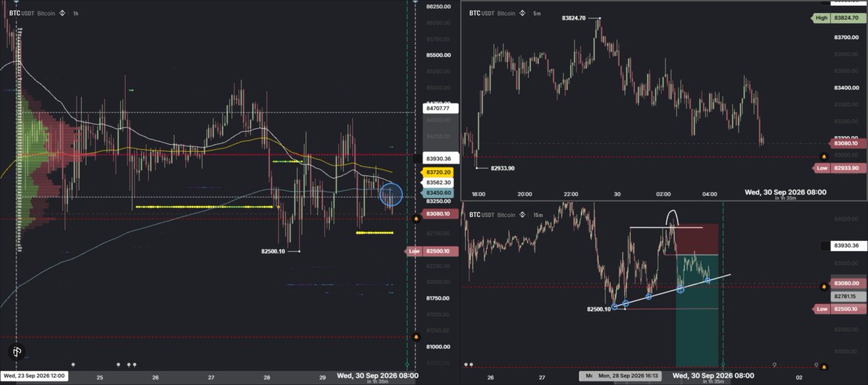Select the yellow 83720.20 moving average label
The image size is (868, 385).
click(438, 173)
